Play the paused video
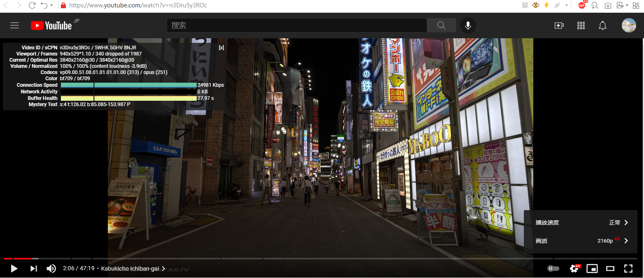Viewport: 644px width, 278px height. point(14,269)
